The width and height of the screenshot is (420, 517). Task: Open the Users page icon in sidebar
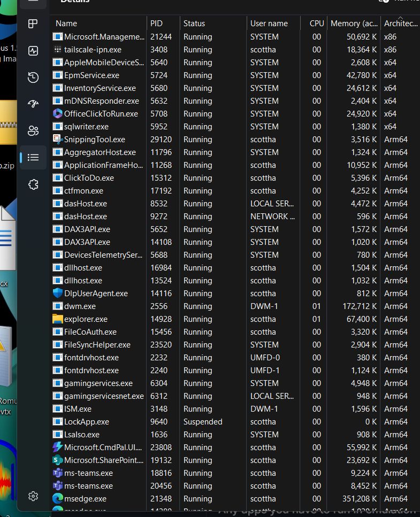click(33, 131)
